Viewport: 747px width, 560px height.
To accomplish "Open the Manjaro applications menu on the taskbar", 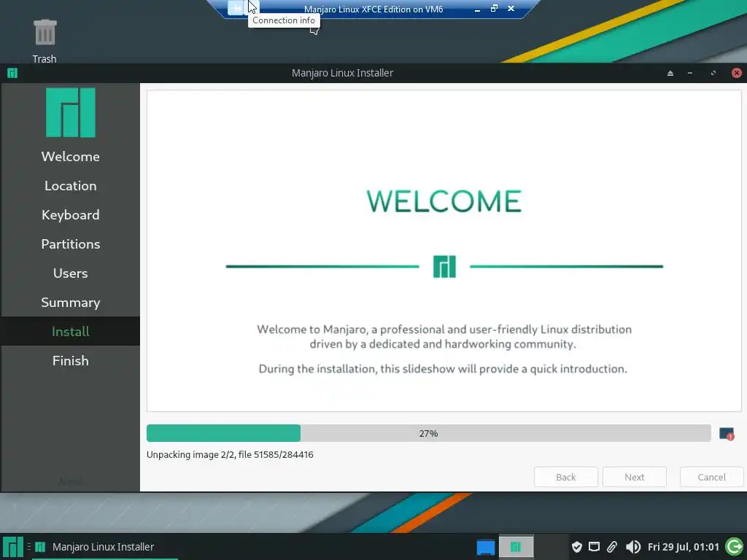I will coord(13,547).
